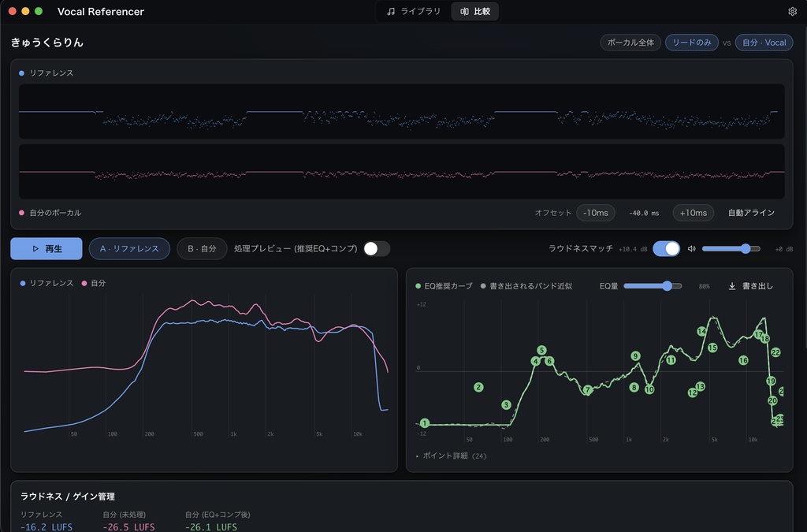The width and height of the screenshot is (807, 532).
Task: Select EQ point number 16
Action: pyautogui.click(x=742, y=360)
